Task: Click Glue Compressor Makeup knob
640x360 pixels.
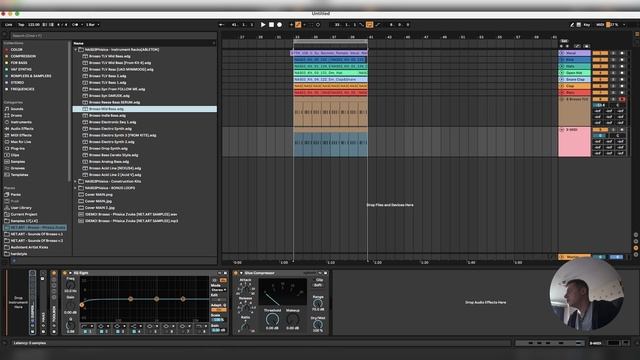Action: tap(293, 319)
